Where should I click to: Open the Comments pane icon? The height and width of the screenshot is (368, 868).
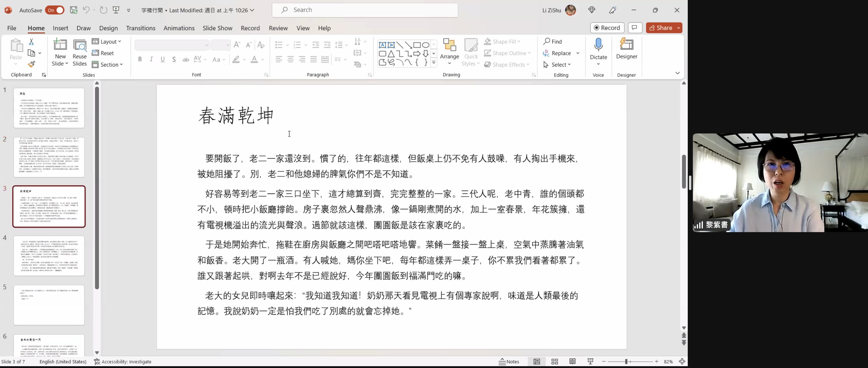(635, 28)
